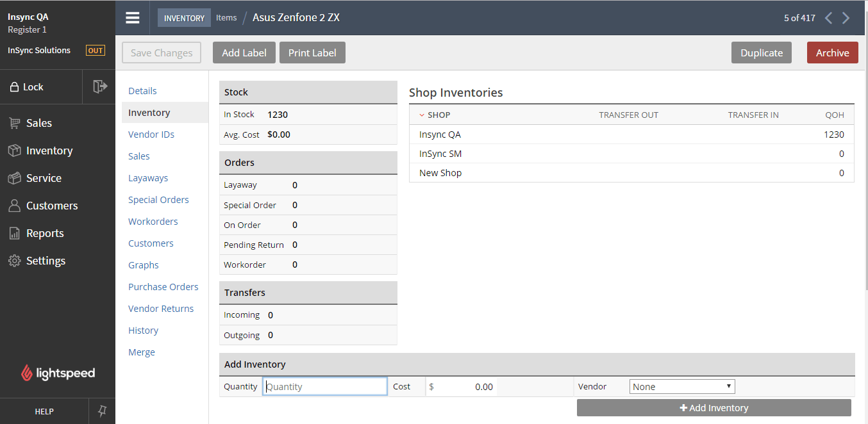The width and height of the screenshot is (868, 424).
Task: Click the Items breadcrumb link
Action: (x=226, y=18)
